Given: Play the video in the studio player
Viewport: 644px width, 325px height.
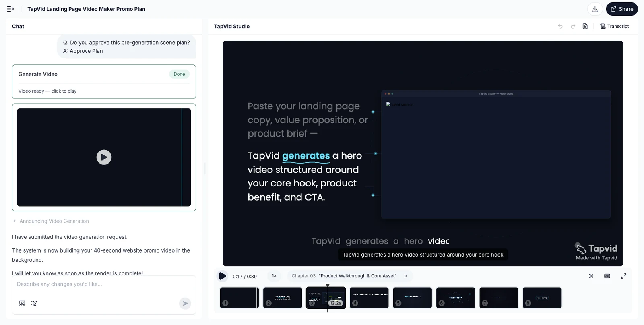Looking at the screenshot, I should pyautogui.click(x=222, y=276).
